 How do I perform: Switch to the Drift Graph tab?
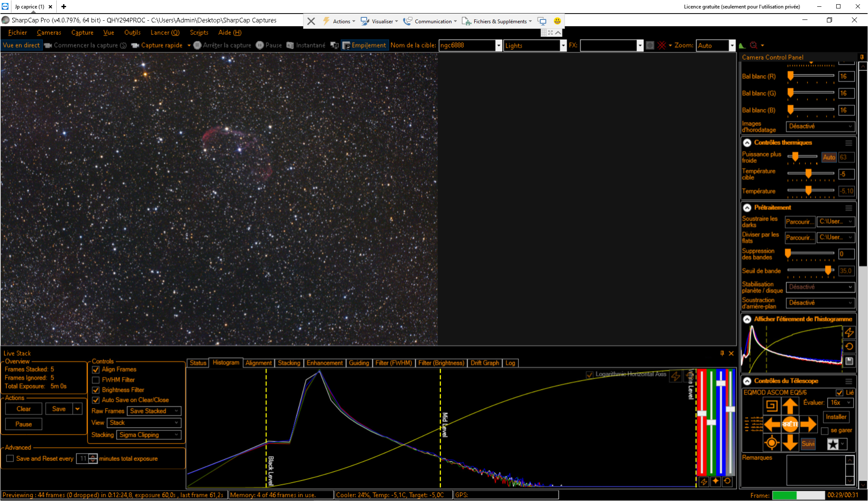(x=484, y=363)
